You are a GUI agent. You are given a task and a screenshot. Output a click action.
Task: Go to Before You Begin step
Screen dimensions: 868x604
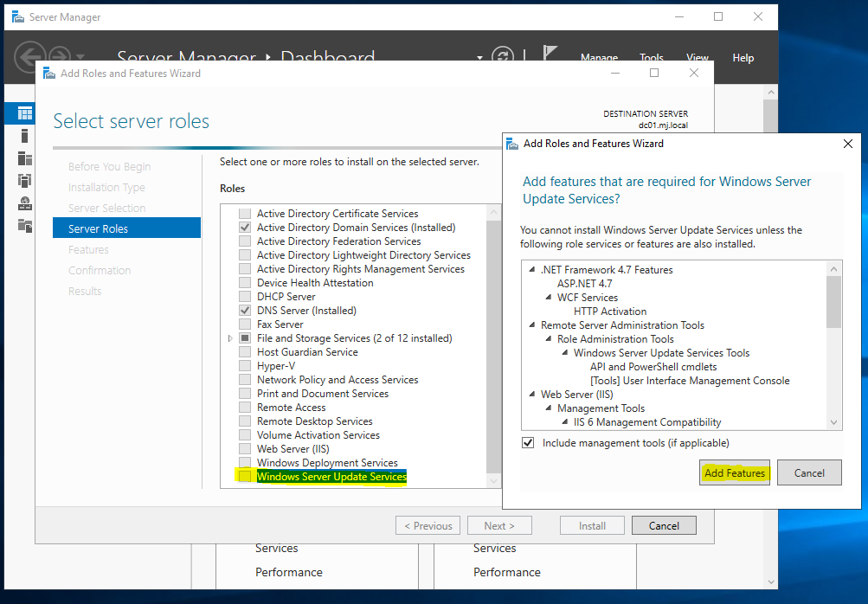[110, 167]
